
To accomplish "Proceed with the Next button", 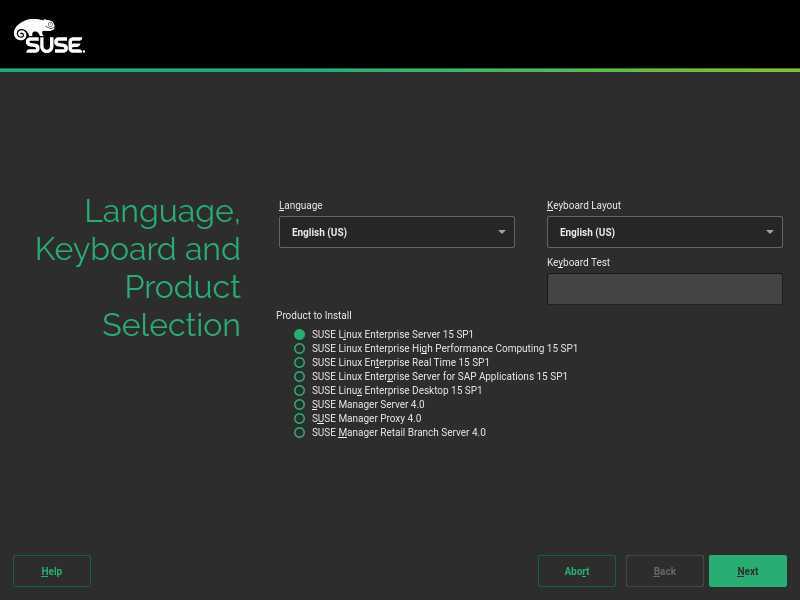I will [x=747, y=571].
